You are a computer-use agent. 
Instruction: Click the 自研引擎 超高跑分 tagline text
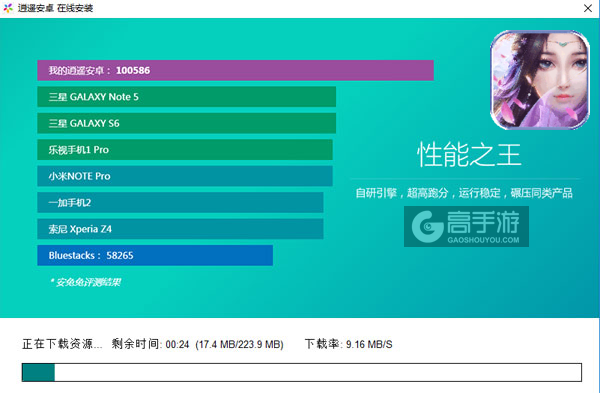point(464,193)
